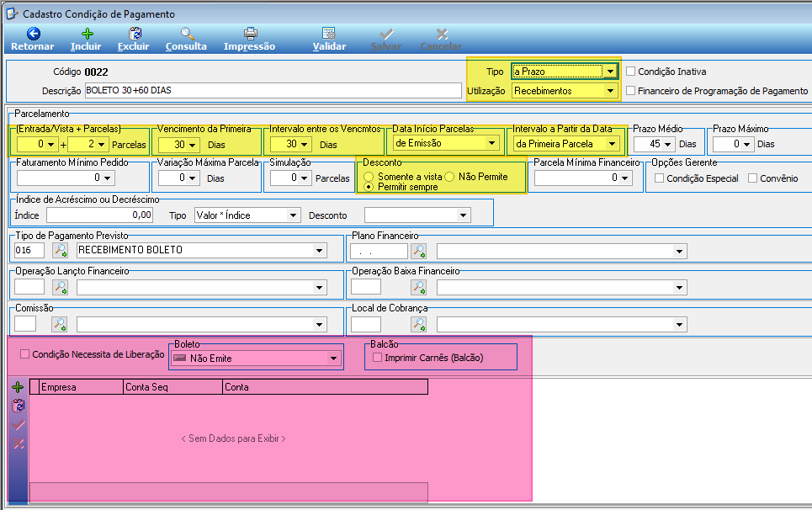Add grid row with green plus icon
The height and width of the screenshot is (510, 812).
coord(19,387)
